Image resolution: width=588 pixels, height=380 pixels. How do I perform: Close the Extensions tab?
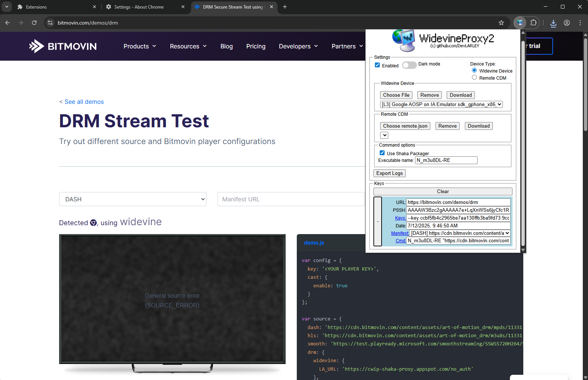(x=94, y=7)
